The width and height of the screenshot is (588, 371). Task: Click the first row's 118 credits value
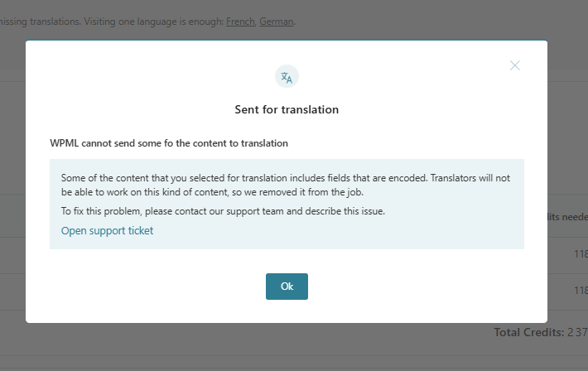click(580, 255)
